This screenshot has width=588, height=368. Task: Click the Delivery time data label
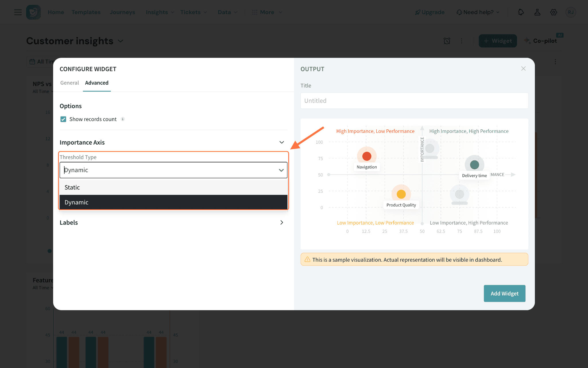point(474,176)
